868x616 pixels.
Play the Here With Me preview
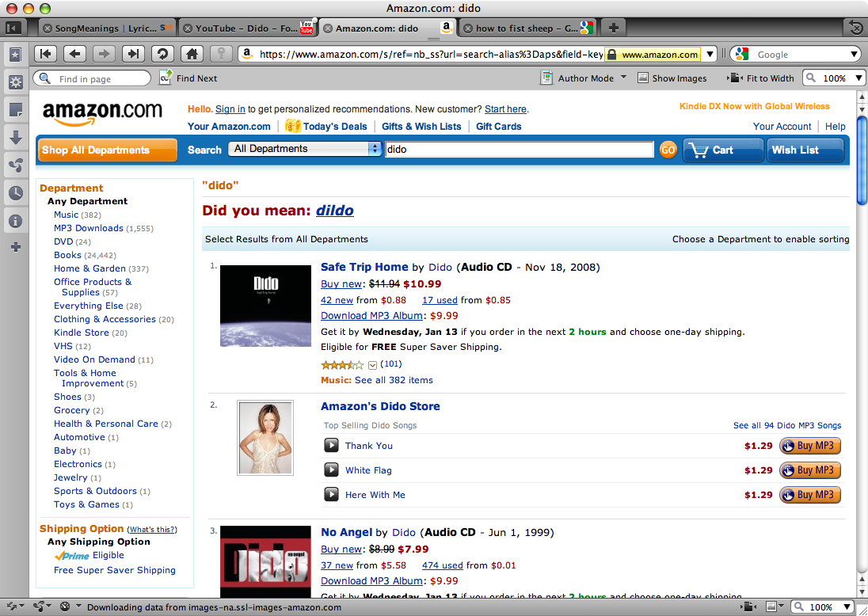[331, 494]
